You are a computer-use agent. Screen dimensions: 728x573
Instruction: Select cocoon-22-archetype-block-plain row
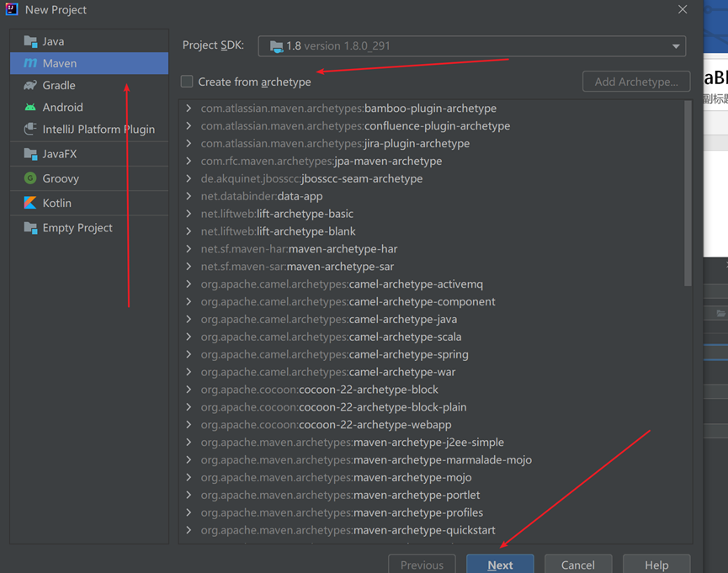click(x=432, y=407)
